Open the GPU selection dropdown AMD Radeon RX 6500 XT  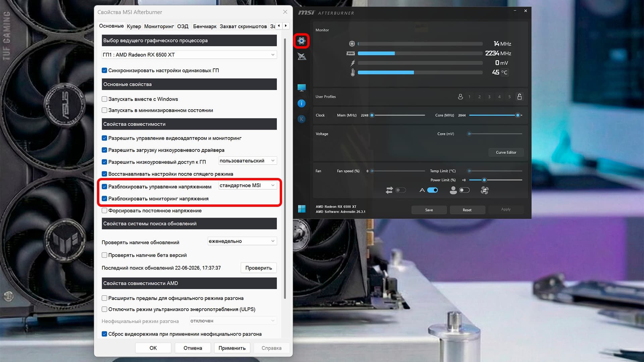coord(189,55)
